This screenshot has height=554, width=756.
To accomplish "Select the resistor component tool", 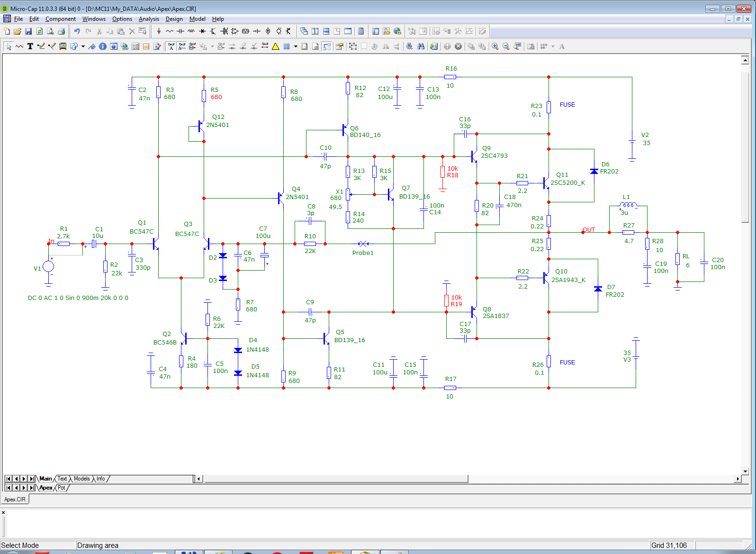I will [170, 31].
